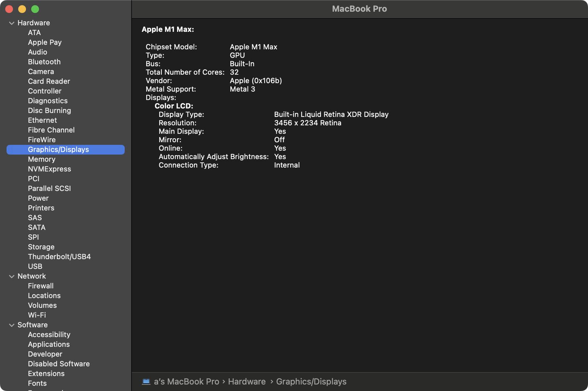588x391 pixels.
Task: Select Diagnostics in the sidebar
Action: pyautogui.click(x=48, y=101)
